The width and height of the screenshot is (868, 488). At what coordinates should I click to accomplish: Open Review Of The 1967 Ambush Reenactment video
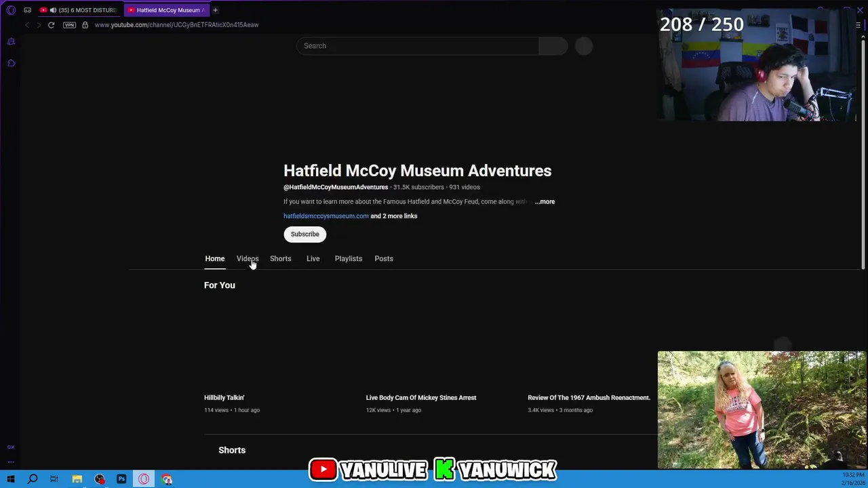[x=589, y=398]
